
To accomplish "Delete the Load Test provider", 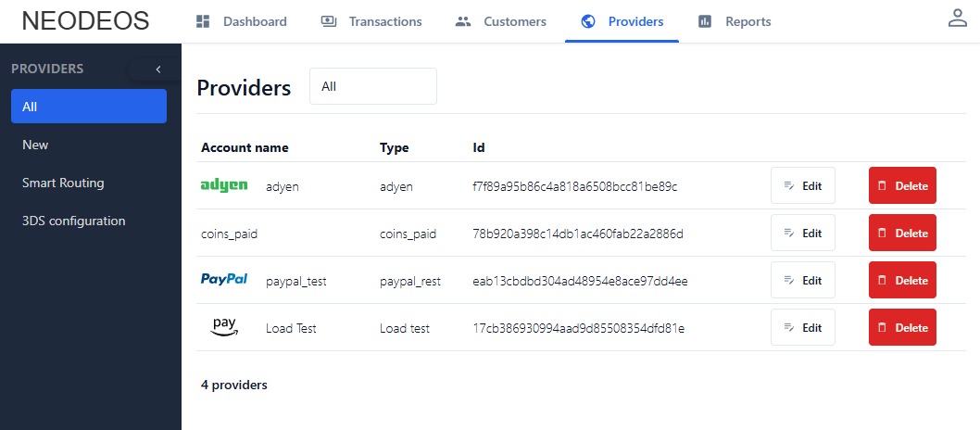I will pos(901,327).
